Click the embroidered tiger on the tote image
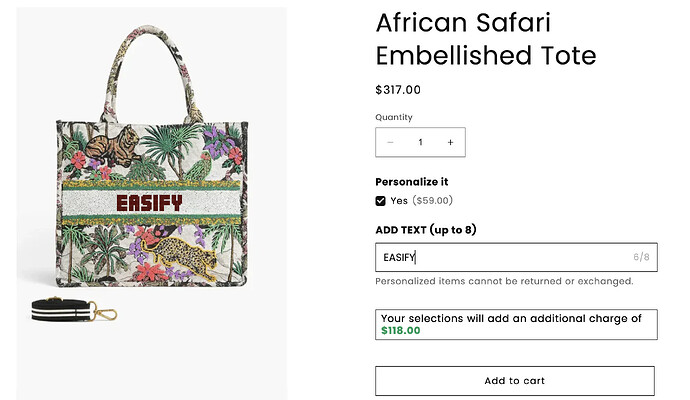The image size is (690, 400). (106, 145)
